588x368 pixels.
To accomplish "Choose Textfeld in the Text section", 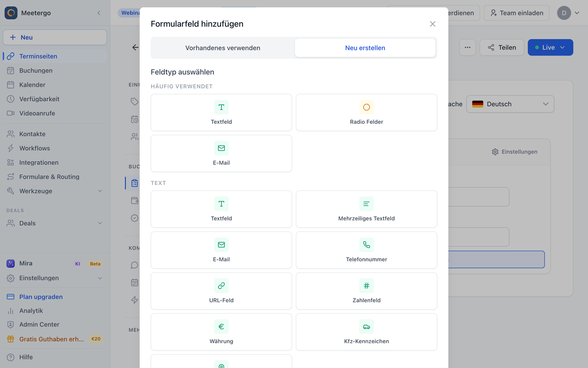I will pos(221,209).
